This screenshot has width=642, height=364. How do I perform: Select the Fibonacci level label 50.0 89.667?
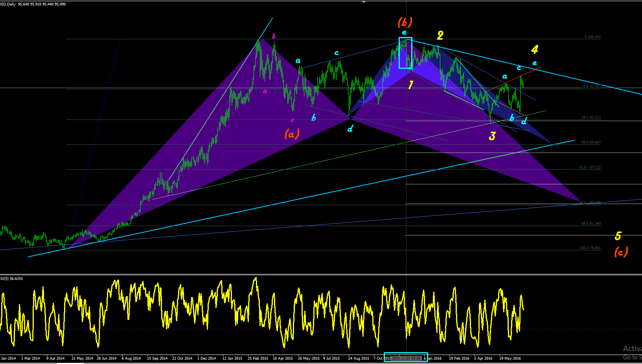591,142
